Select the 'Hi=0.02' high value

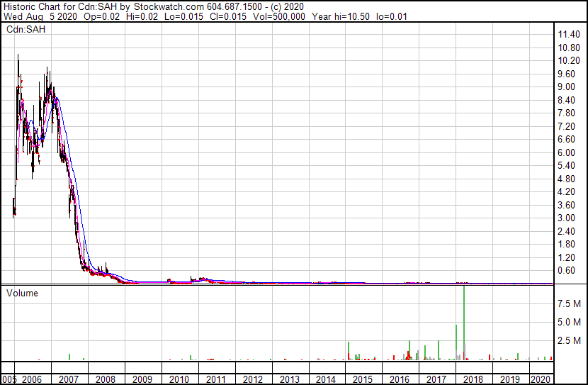point(142,16)
